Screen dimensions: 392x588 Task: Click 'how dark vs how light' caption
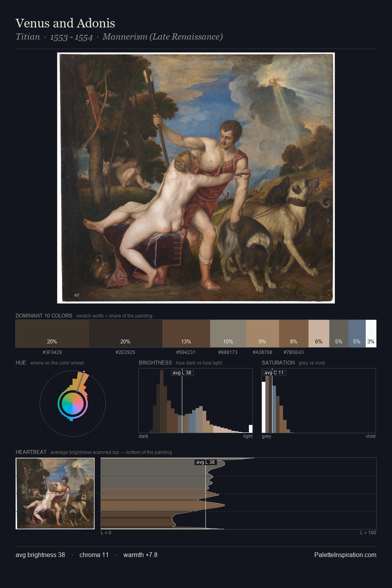[199, 363]
